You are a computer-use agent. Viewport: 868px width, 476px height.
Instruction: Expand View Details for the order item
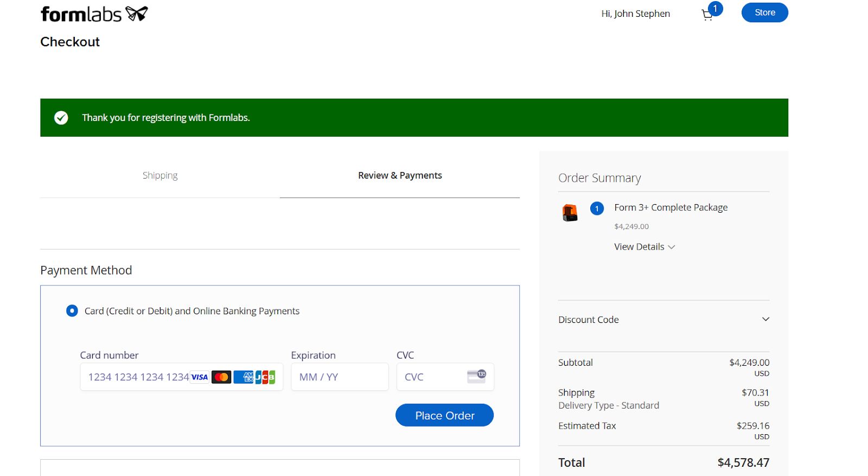(644, 247)
